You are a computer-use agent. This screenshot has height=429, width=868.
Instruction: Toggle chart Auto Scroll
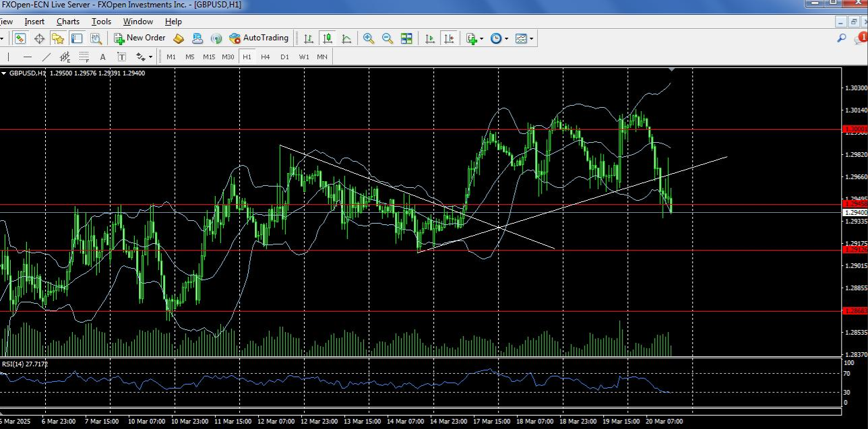430,38
